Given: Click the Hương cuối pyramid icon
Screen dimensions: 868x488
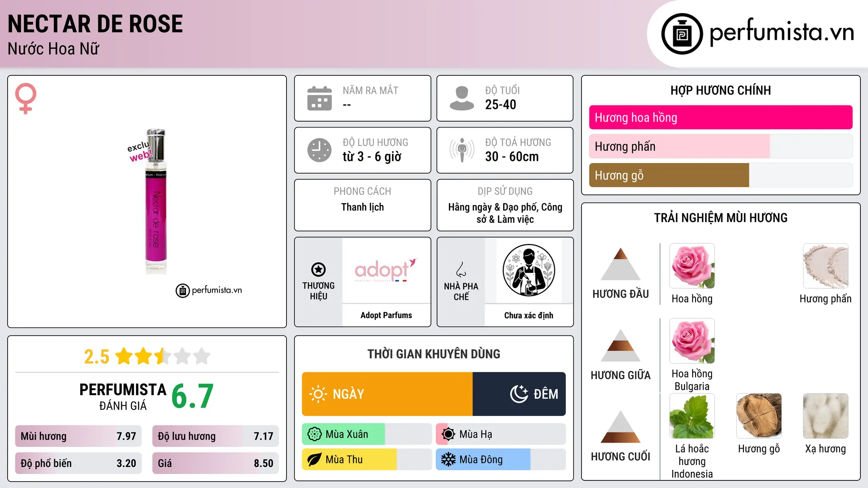Looking at the screenshot, I should tap(620, 427).
